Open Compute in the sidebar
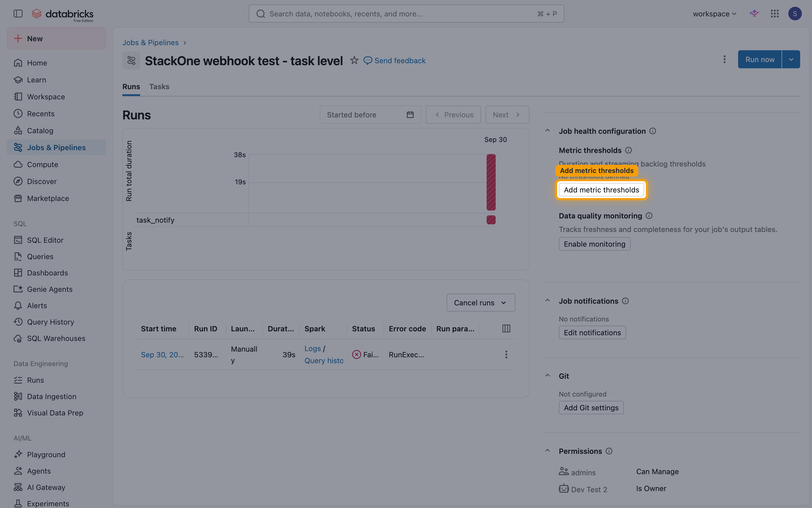Viewport: 812px width, 508px height. click(x=56, y=164)
